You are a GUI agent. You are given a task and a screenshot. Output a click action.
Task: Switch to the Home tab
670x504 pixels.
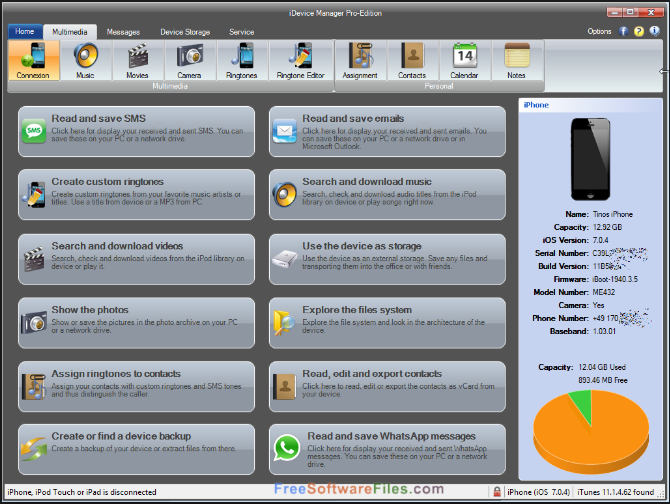[25, 32]
